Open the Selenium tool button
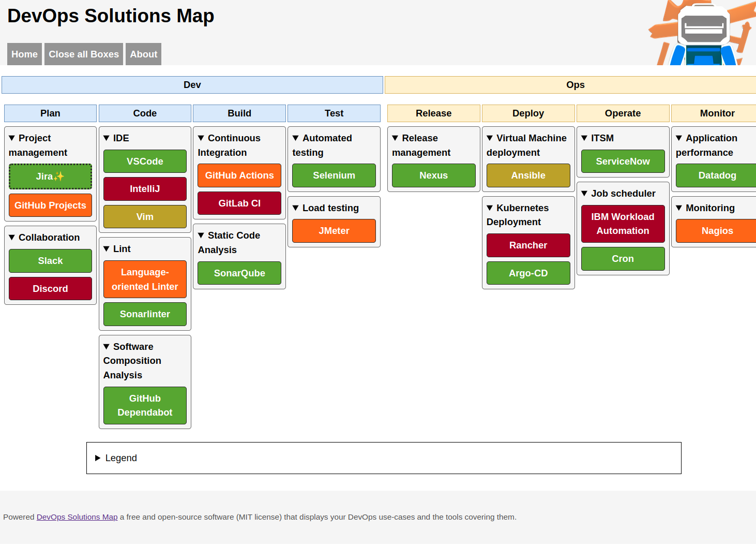Viewport: 756px width, 545px height. (334, 175)
